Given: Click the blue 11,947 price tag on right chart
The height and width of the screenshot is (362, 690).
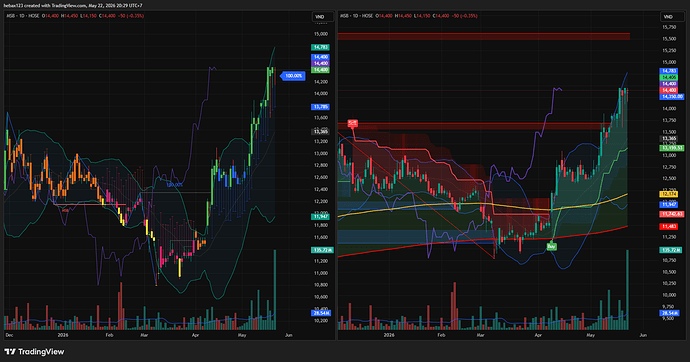Looking at the screenshot, I should [x=668, y=204].
